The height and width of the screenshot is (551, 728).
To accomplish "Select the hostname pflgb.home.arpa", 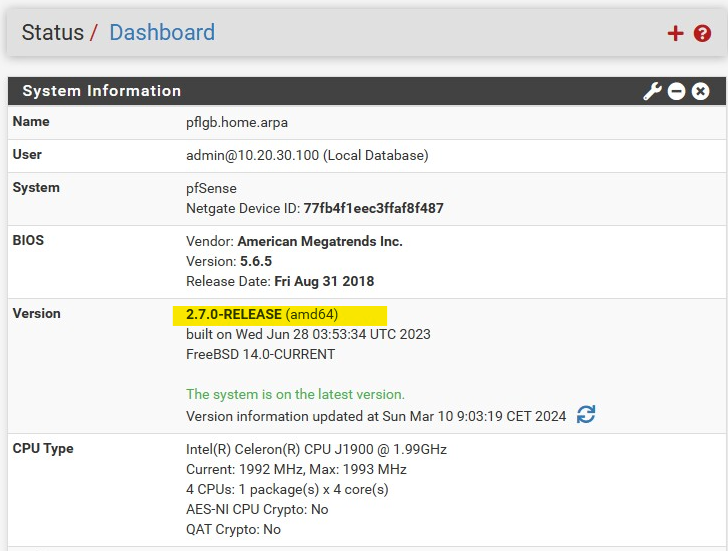I will click(238, 122).
